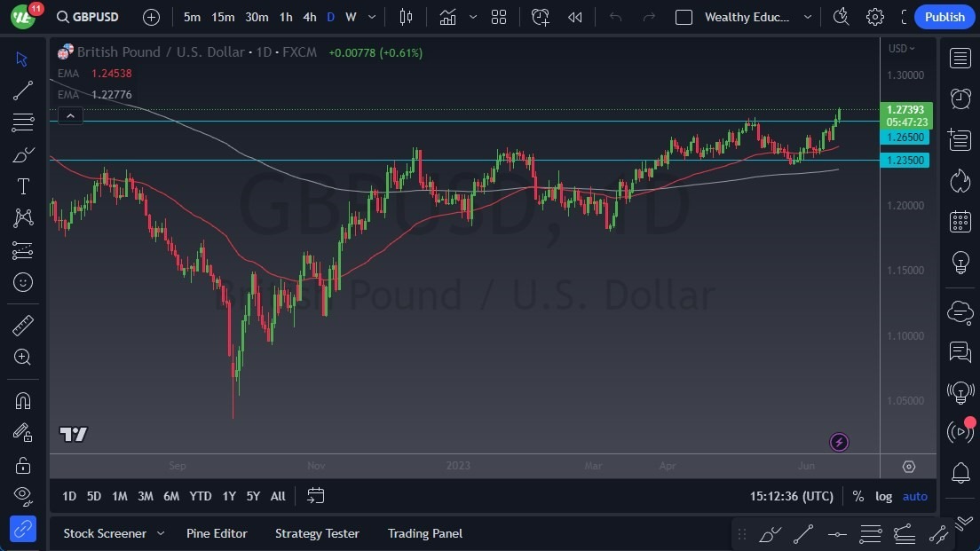Select the Measure ruler tool

(22, 326)
